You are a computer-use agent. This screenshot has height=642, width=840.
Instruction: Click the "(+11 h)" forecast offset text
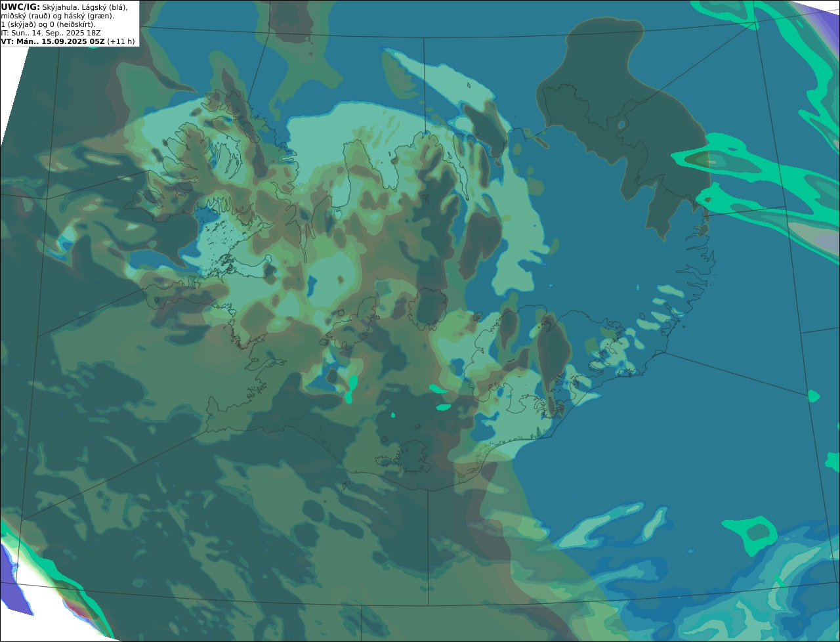121,41
